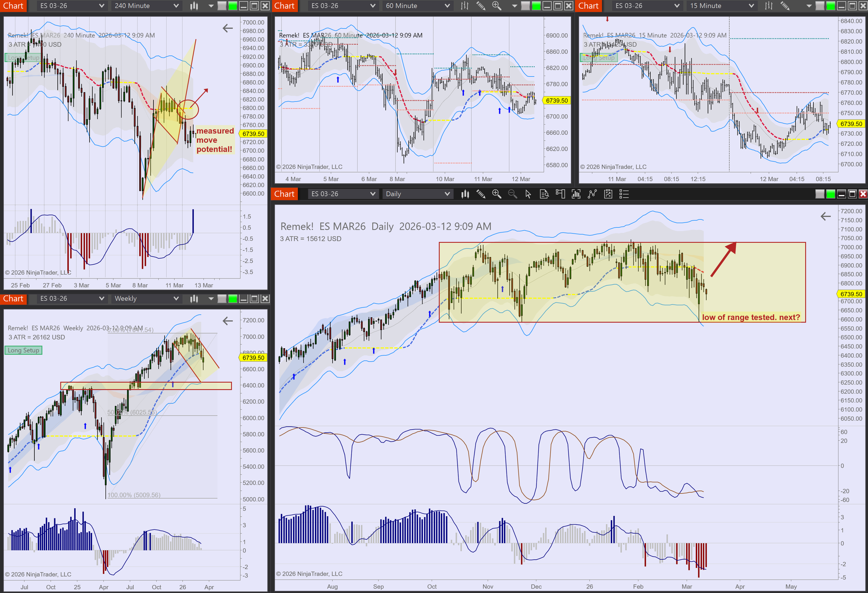Click zoom out magnifier on Daily chart

pos(512,194)
